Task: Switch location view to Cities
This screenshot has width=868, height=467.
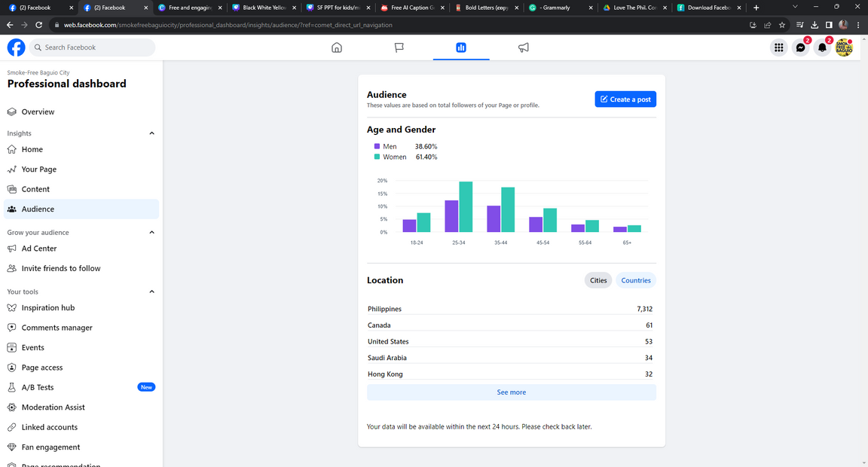Action: (598, 280)
